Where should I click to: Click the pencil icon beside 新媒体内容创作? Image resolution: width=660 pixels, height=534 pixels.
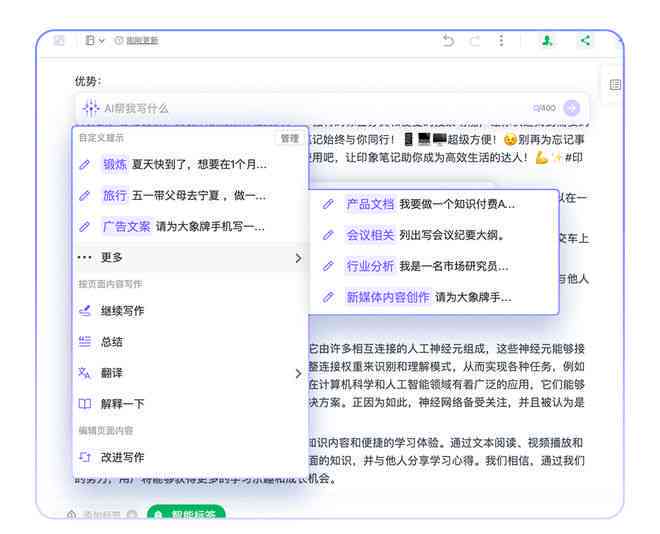(328, 298)
